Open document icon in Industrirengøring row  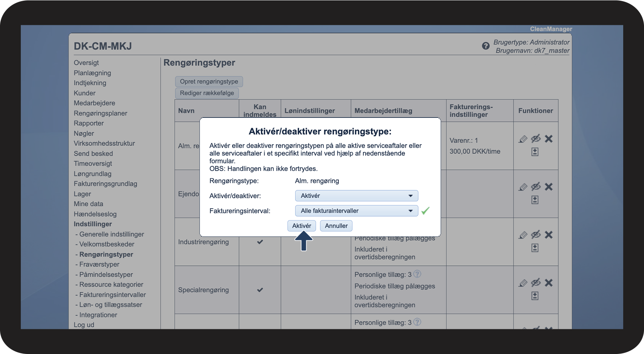pos(535,248)
